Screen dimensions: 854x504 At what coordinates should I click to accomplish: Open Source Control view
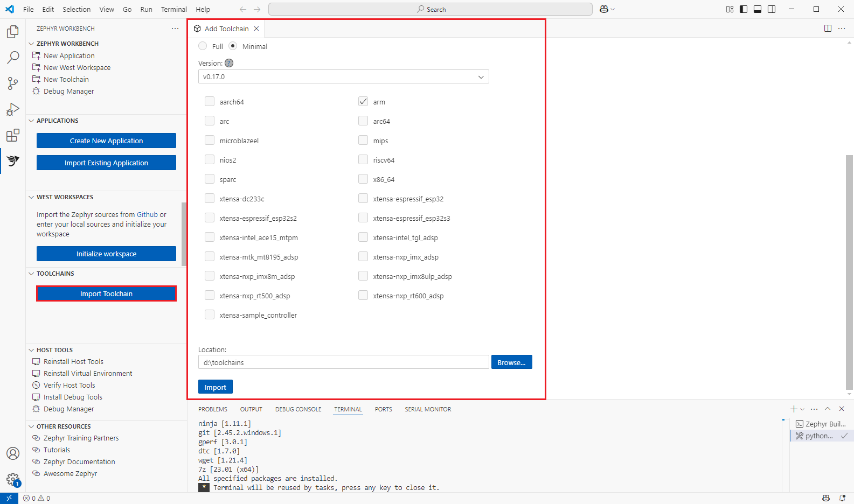[x=13, y=83]
